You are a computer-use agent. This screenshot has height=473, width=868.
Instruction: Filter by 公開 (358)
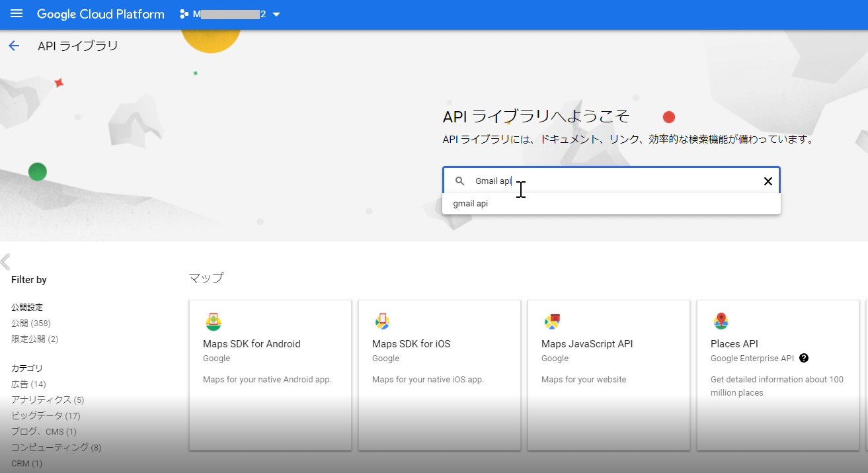[31, 323]
